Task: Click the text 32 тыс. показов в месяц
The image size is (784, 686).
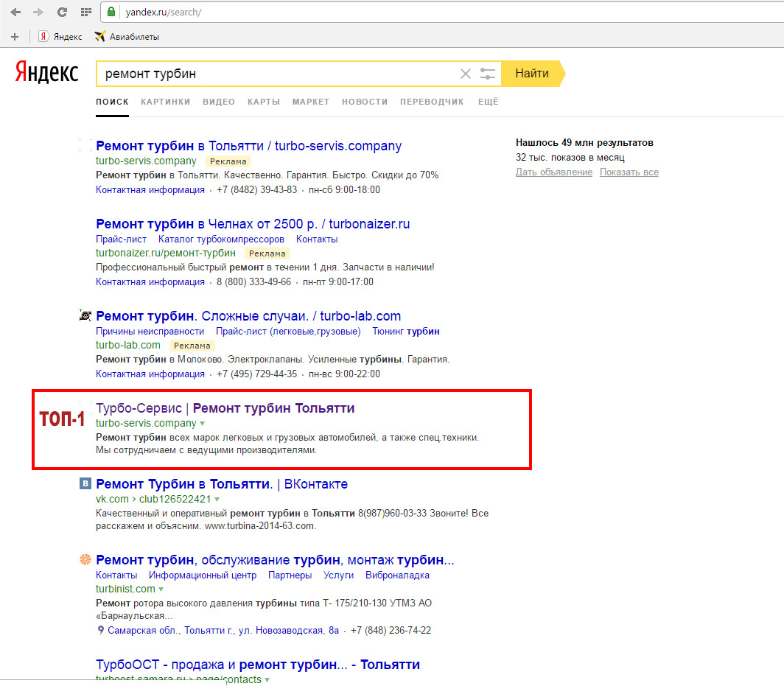Action: 570,158
